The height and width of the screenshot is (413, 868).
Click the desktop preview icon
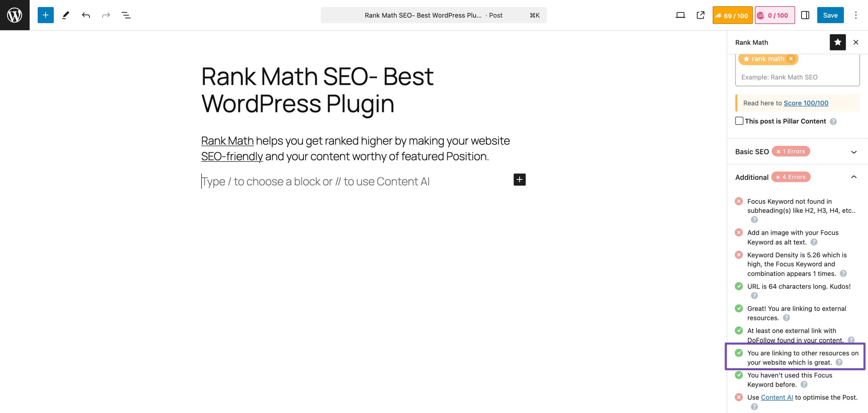coord(680,15)
